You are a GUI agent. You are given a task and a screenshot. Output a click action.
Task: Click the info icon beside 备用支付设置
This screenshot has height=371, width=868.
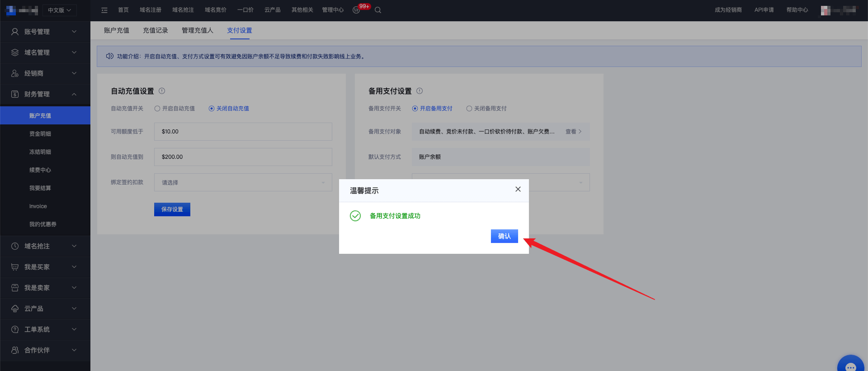coord(420,90)
